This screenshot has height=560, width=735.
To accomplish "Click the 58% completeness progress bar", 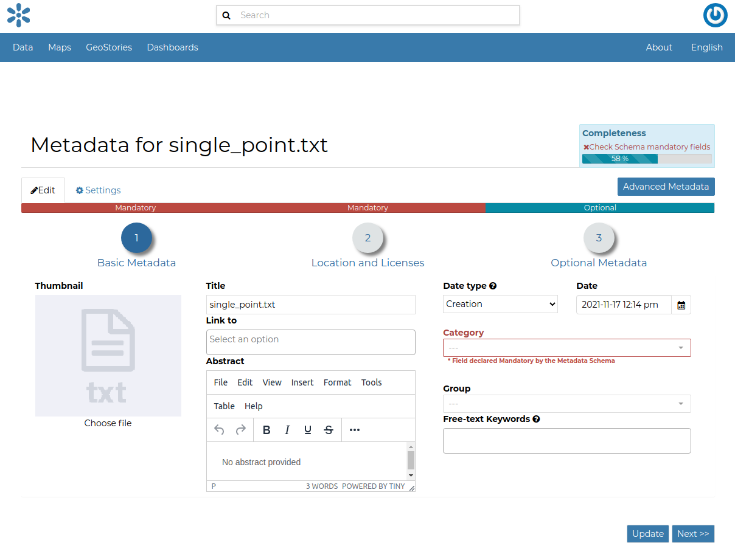I will click(x=619, y=158).
